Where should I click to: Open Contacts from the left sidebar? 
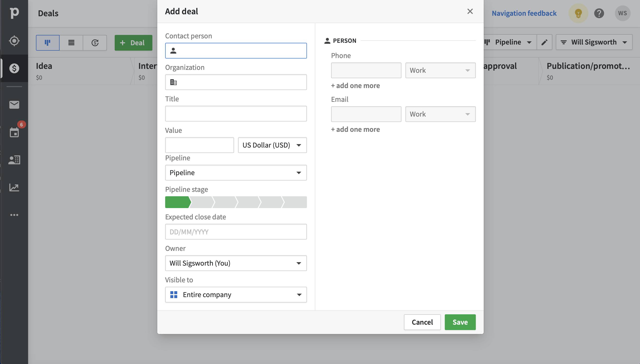(14, 160)
